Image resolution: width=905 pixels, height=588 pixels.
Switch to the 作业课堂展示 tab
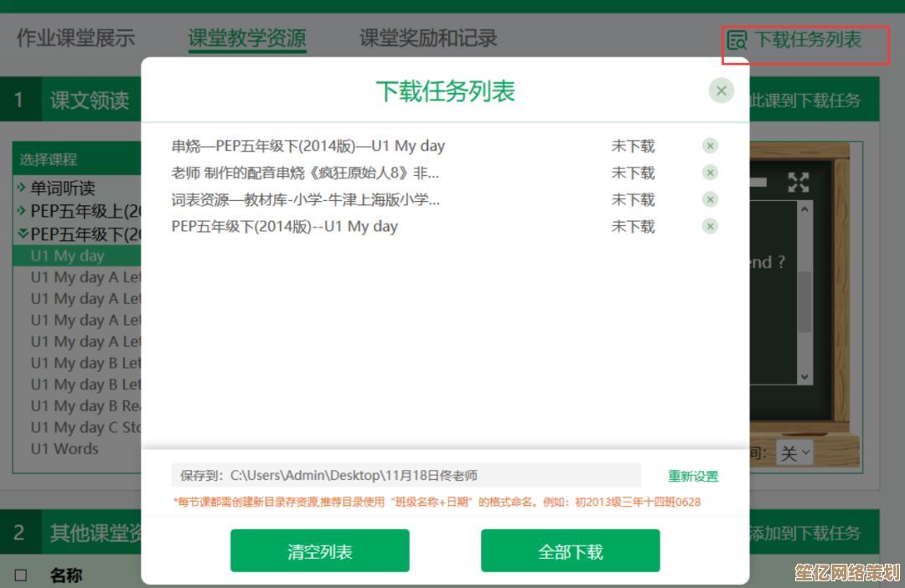75,38
